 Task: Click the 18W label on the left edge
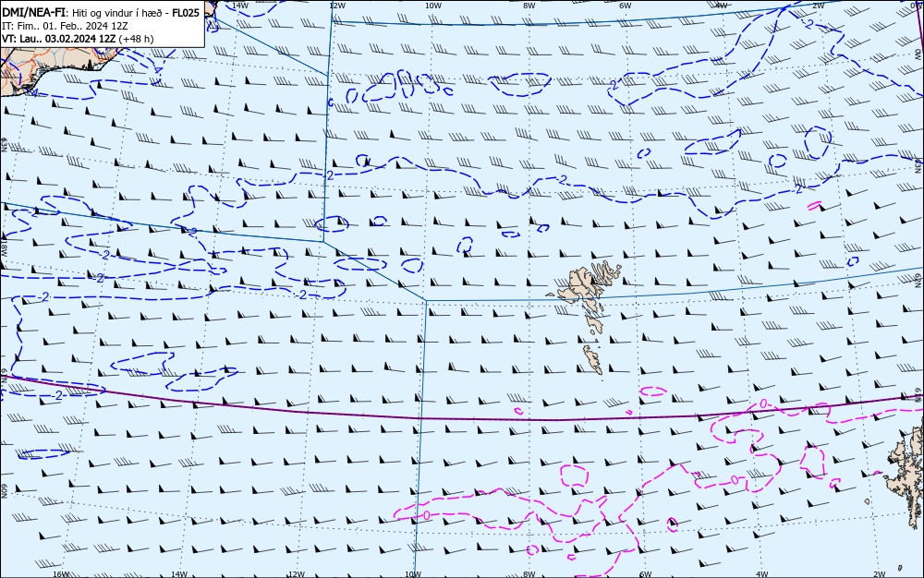4,247
